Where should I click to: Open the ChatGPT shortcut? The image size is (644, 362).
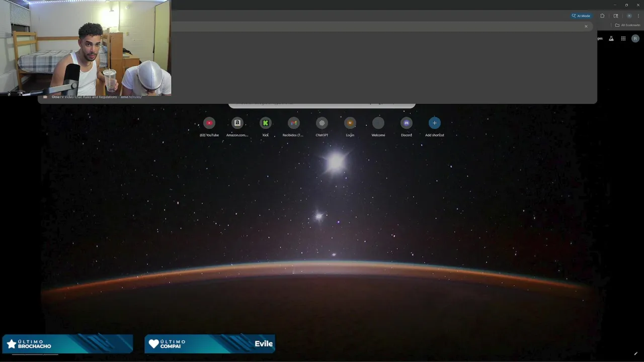coord(322,127)
